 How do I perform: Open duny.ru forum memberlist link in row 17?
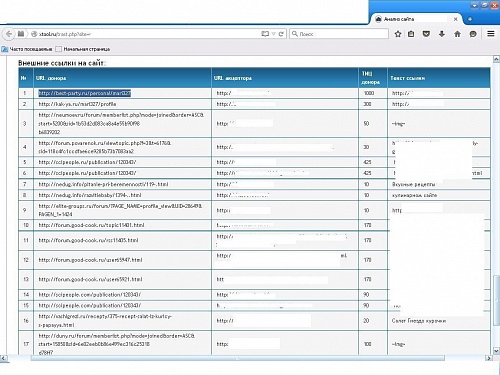tap(117, 344)
